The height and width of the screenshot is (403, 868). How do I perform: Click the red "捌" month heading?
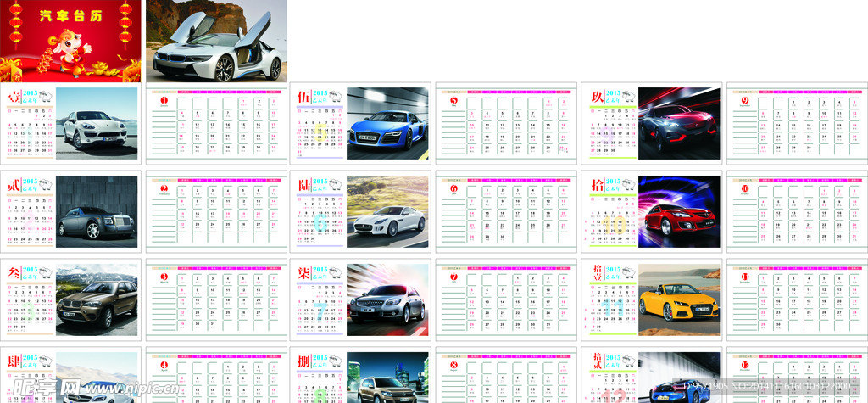[304, 361]
